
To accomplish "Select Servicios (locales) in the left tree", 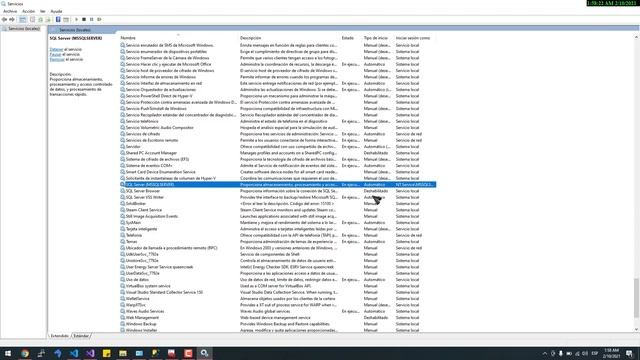I will coord(24,29).
